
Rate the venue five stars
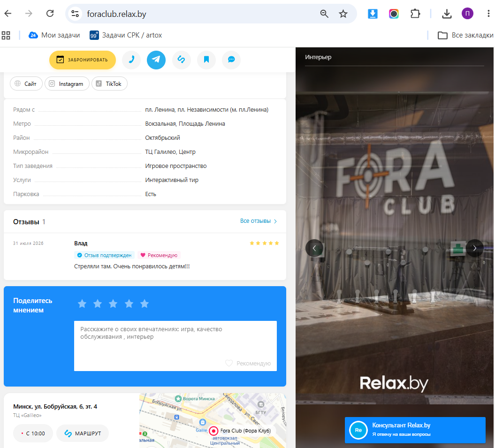[x=145, y=304]
